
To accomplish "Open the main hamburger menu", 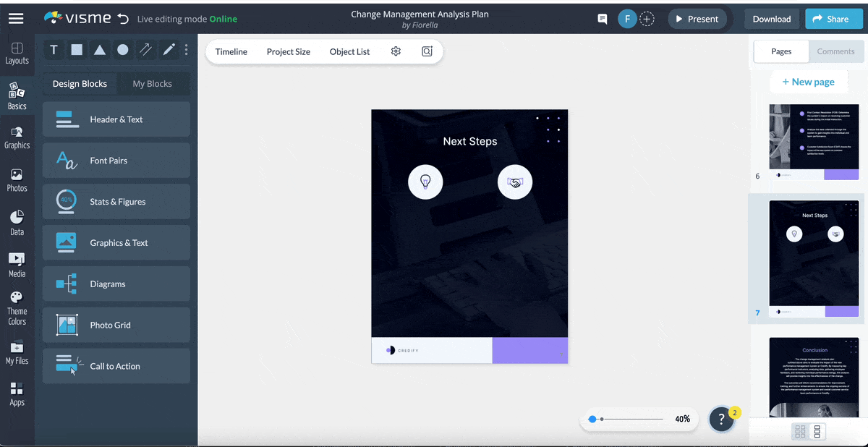I will 16,18.
